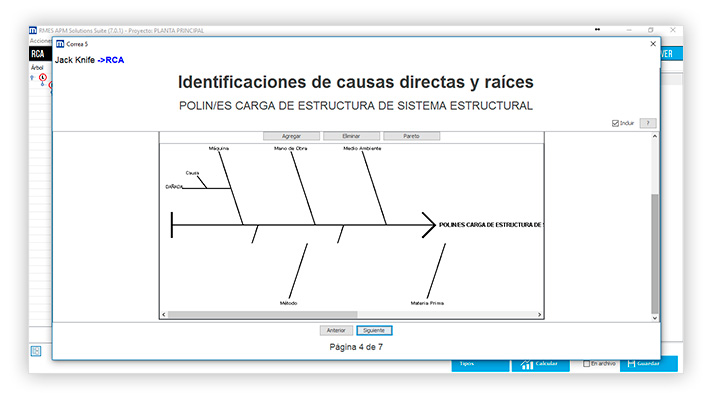Minimize the main RMES window
The height and width of the screenshot is (399, 716).
click(x=629, y=30)
